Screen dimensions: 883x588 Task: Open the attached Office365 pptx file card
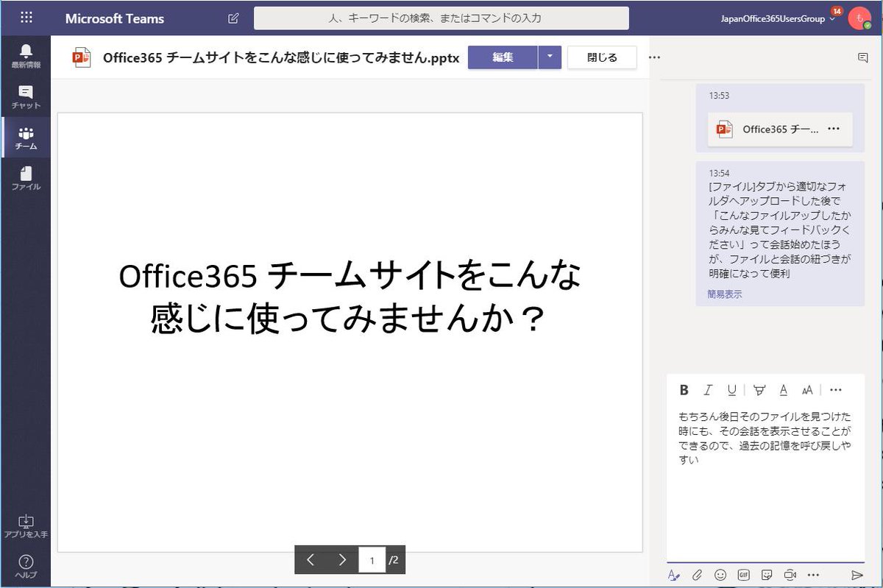(x=780, y=129)
